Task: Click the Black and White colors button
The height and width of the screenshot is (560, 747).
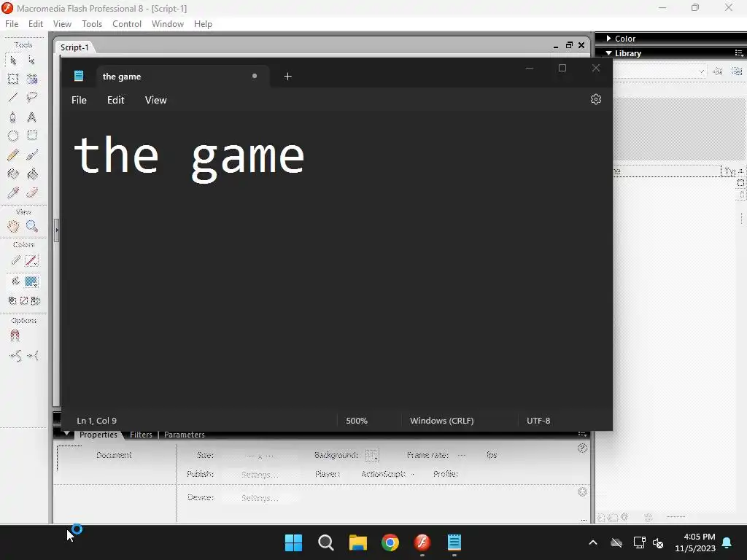Action: click(12, 300)
